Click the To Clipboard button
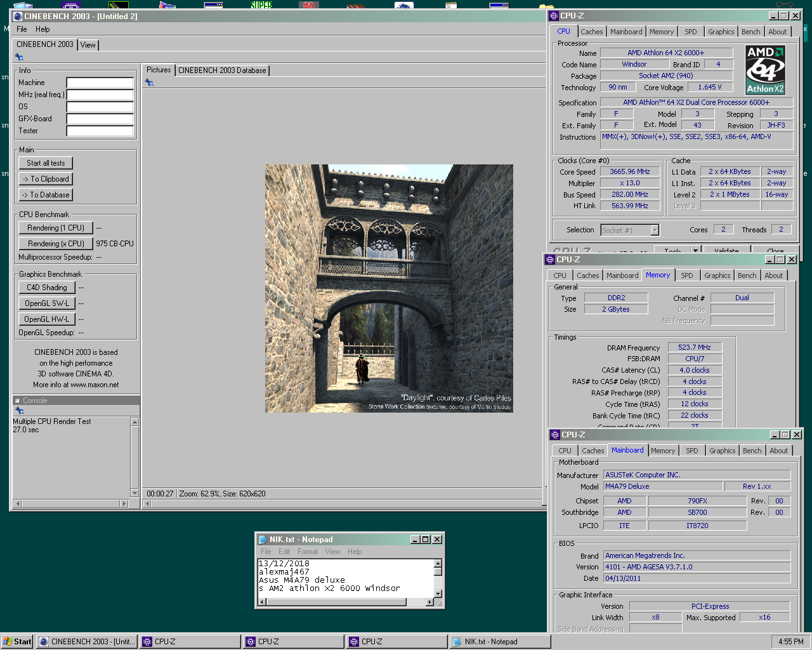Screen dimensions: 812x650 click(46, 179)
